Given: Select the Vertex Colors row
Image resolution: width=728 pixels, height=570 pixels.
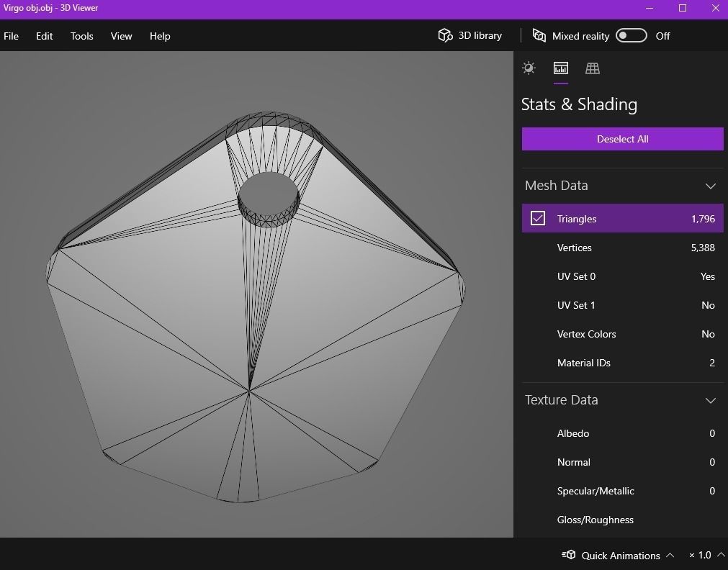Looking at the screenshot, I should coord(622,334).
